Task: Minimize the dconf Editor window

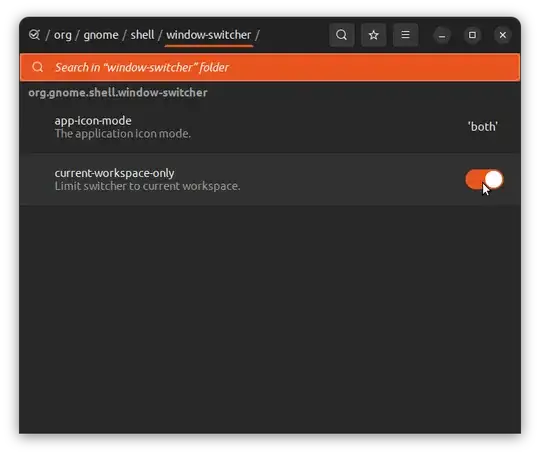Action: pyautogui.click(x=442, y=35)
